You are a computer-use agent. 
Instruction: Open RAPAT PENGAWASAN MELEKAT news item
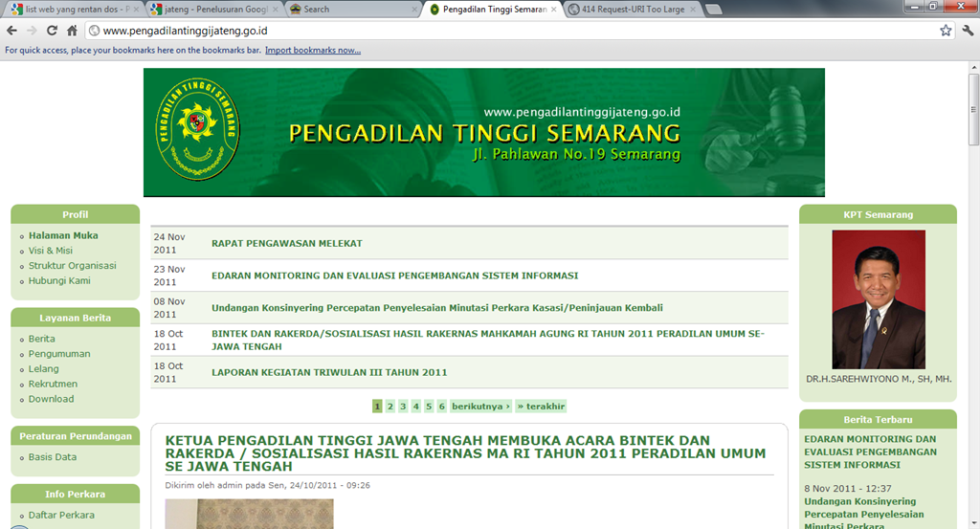tap(287, 244)
